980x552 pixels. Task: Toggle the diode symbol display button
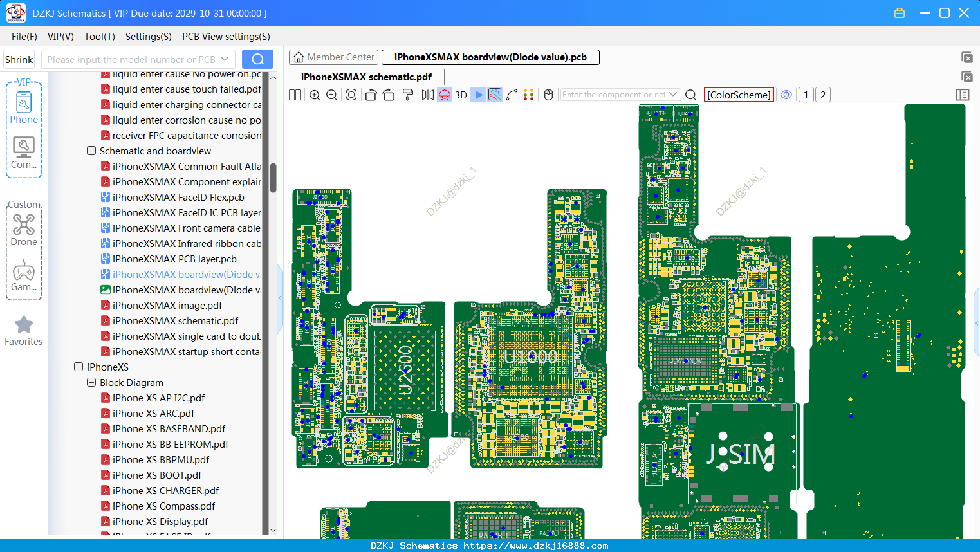[x=478, y=95]
